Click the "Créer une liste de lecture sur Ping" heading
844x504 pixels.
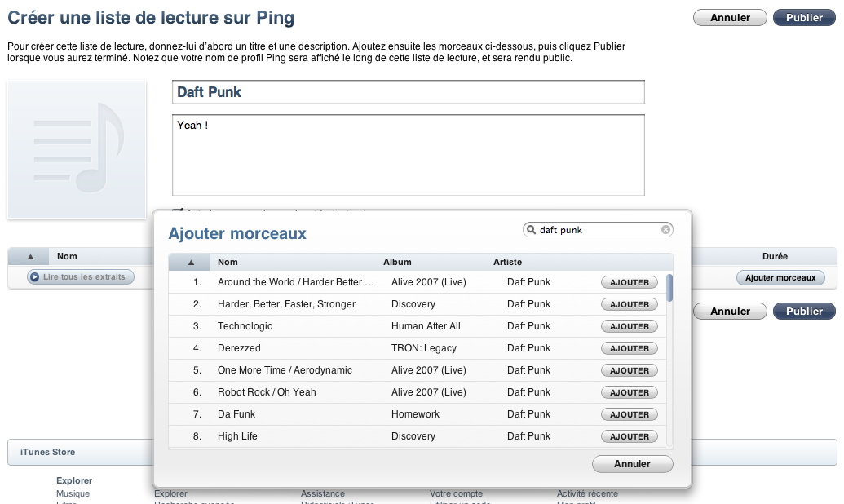tap(151, 18)
